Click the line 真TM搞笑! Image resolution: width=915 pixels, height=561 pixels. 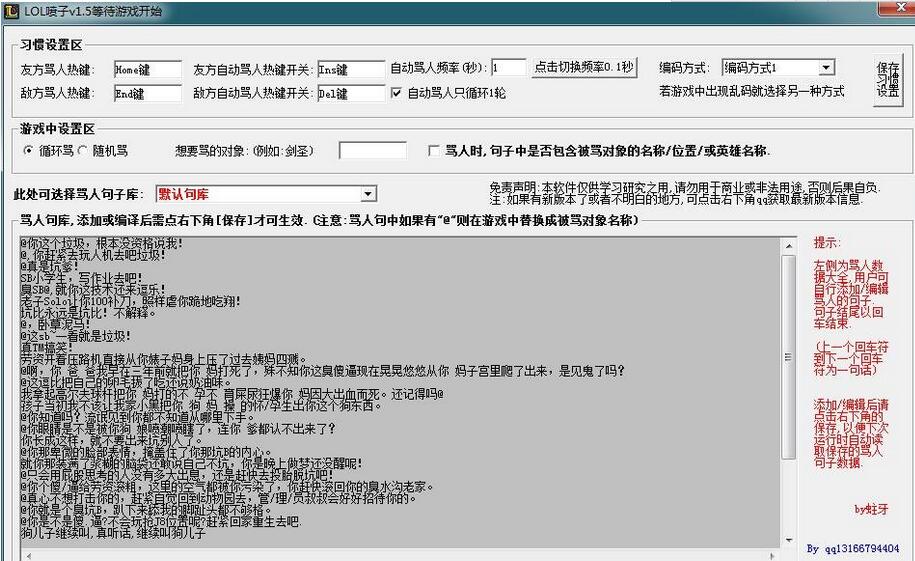point(47,348)
